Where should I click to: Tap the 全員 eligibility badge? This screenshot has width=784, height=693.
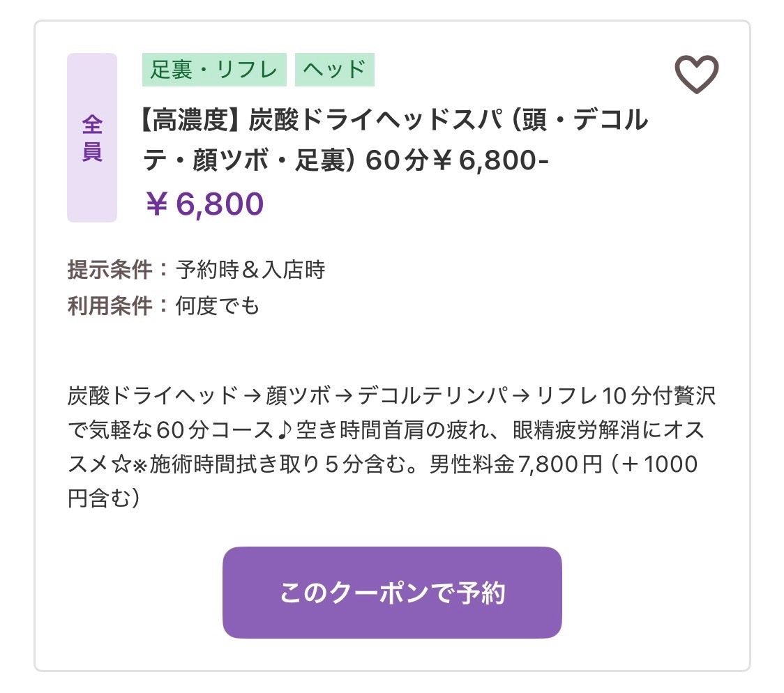click(92, 137)
